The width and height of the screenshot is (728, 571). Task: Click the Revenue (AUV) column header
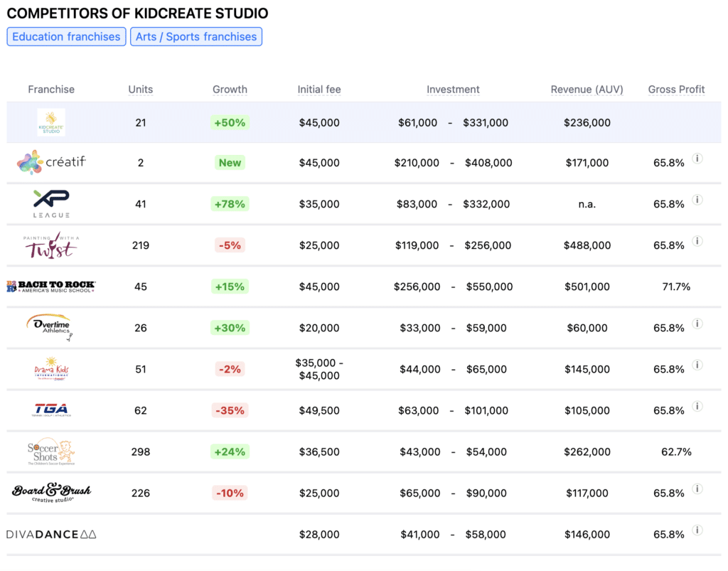[x=587, y=89]
